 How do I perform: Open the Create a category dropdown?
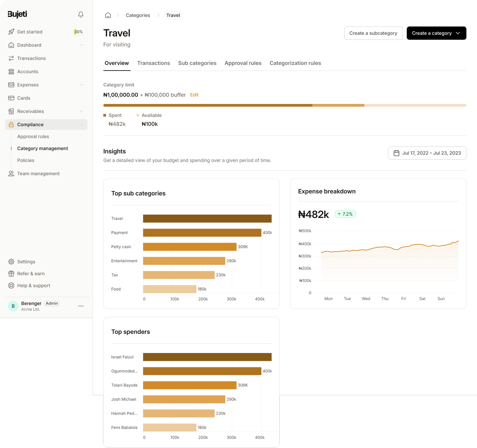coord(436,33)
